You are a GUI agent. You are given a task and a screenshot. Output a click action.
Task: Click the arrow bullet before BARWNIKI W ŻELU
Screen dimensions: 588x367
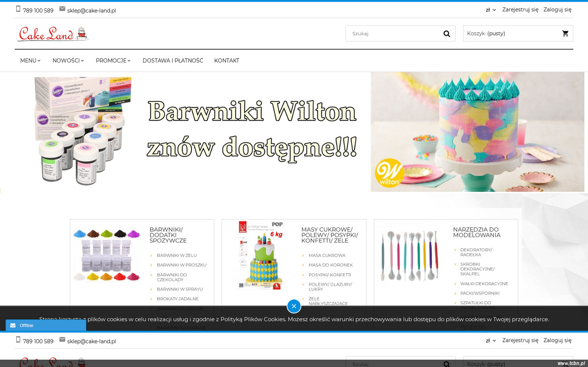pyautogui.click(x=151, y=255)
